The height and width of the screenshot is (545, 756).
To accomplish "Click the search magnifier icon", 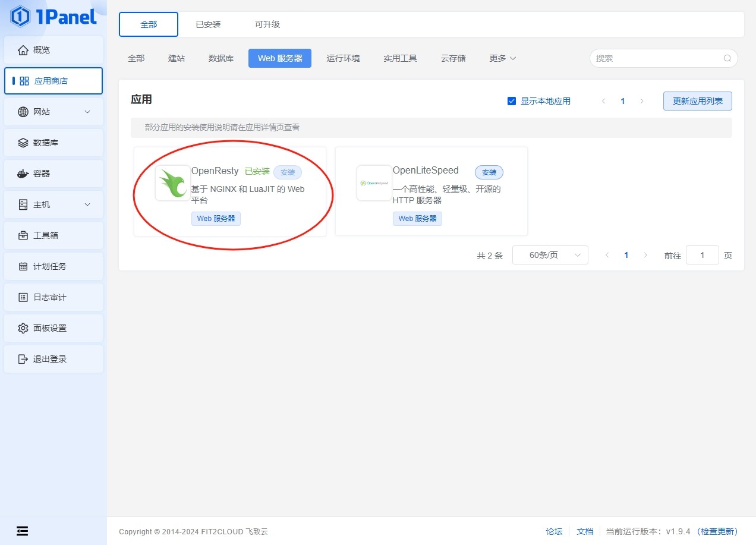I will tap(727, 58).
